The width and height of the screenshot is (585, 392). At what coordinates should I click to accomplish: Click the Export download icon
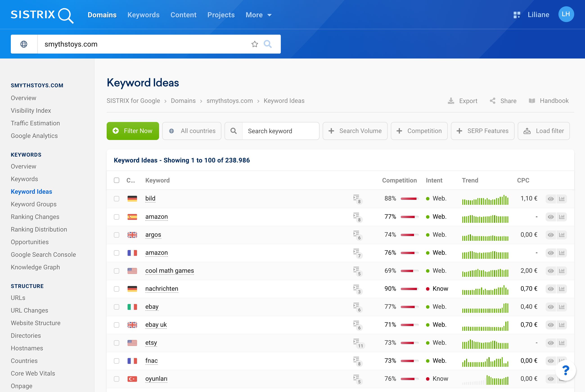point(451,101)
